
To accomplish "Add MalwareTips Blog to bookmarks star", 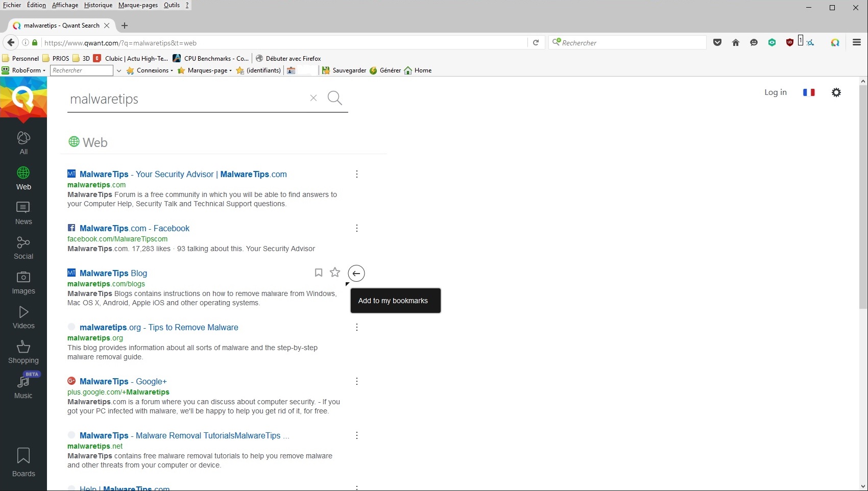I will coord(335,273).
